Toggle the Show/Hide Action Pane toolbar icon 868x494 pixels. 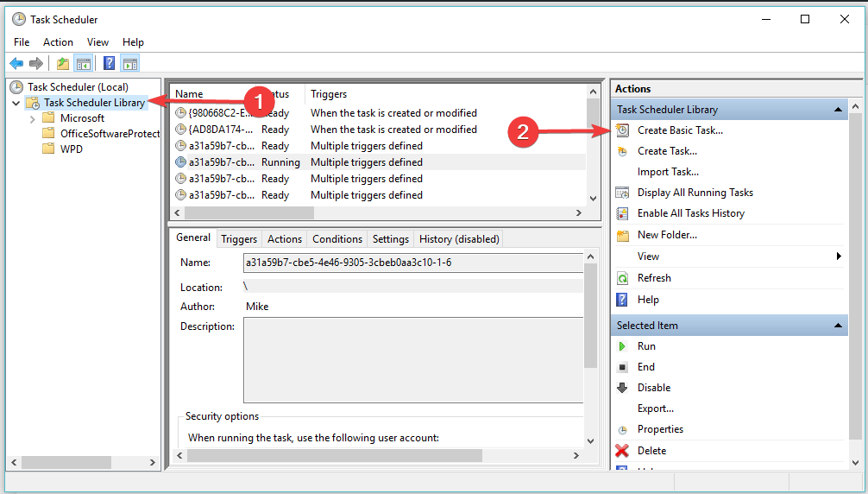pos(130,64)
